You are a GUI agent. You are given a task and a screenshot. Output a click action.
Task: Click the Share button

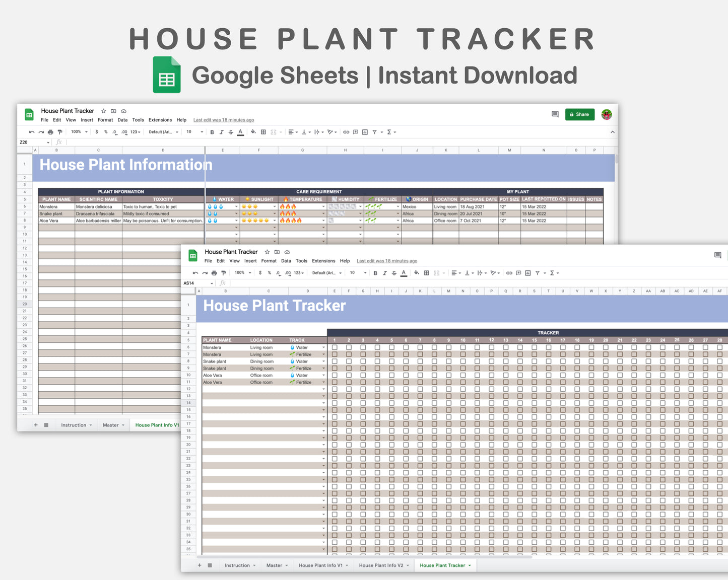tap(579, 114)
